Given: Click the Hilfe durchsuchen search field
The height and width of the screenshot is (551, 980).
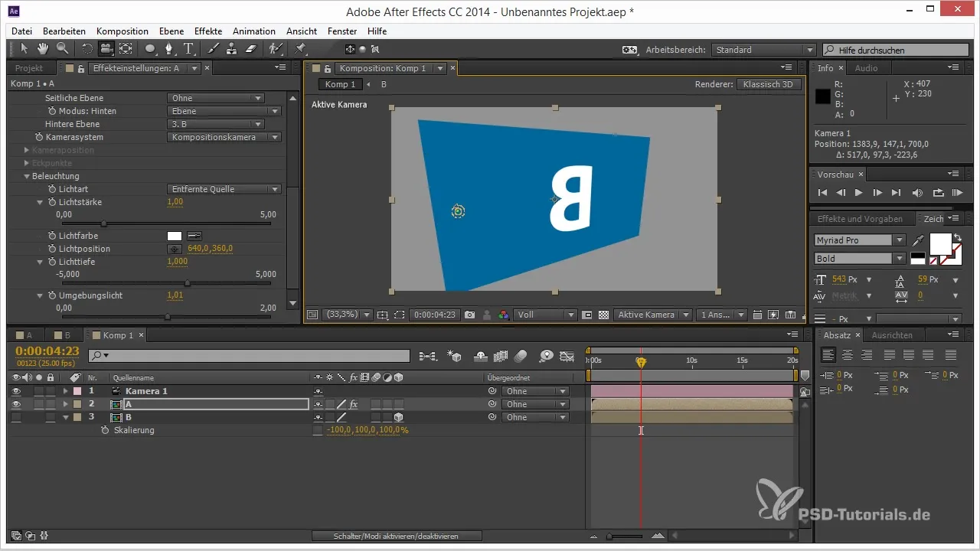Looking at the screenshot, I should click(x=896, y=50).
